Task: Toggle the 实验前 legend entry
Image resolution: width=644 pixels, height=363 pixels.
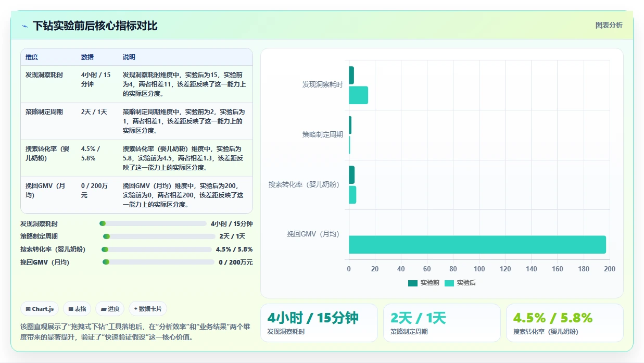Action: pyautogui.click(x=423, y=283)
